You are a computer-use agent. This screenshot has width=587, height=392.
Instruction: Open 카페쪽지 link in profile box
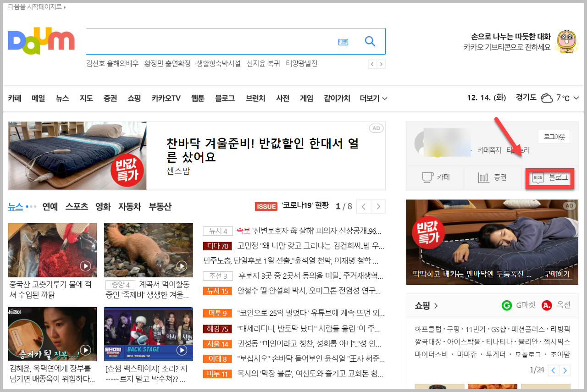pos(489,150)
